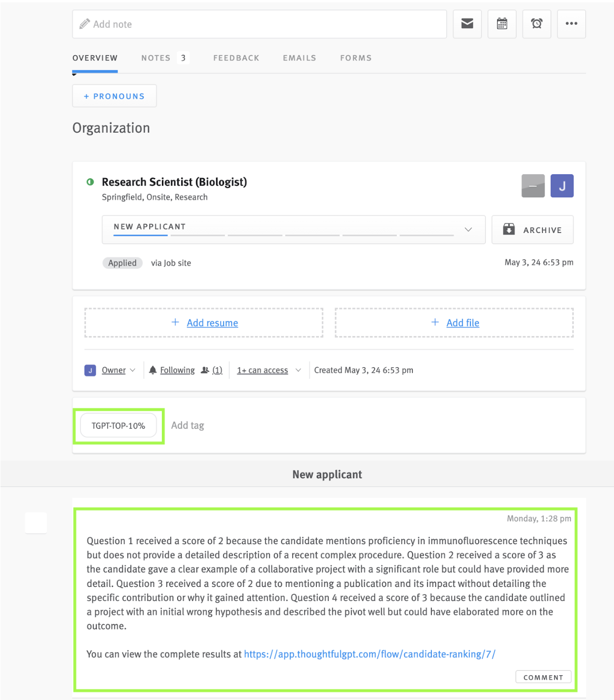The image size is (614, 700).
Task: Expand the New Applicant stage dropdown
Action: pos(468,230)
